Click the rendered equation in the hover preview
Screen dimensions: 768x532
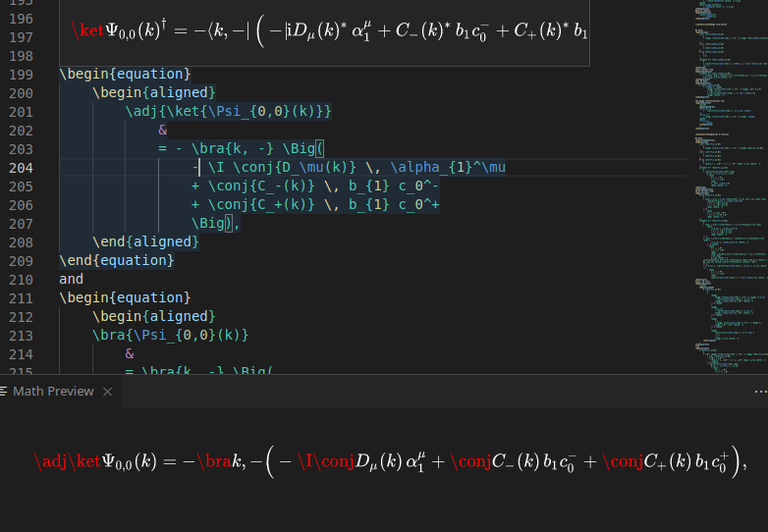point(329,31)
